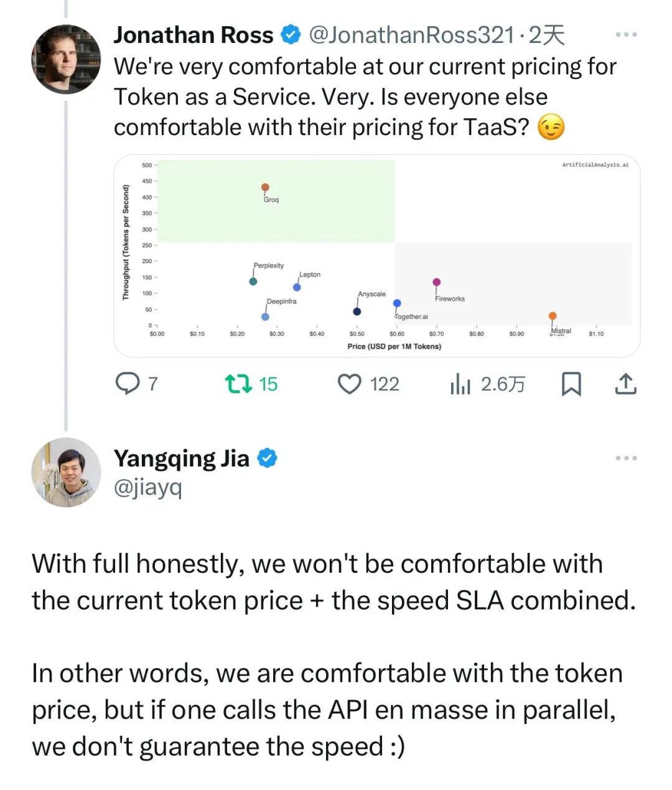Bookmark Jonathan Ross's tweet
The height and width of the screenshot is (790, 672).
(571, 383)
